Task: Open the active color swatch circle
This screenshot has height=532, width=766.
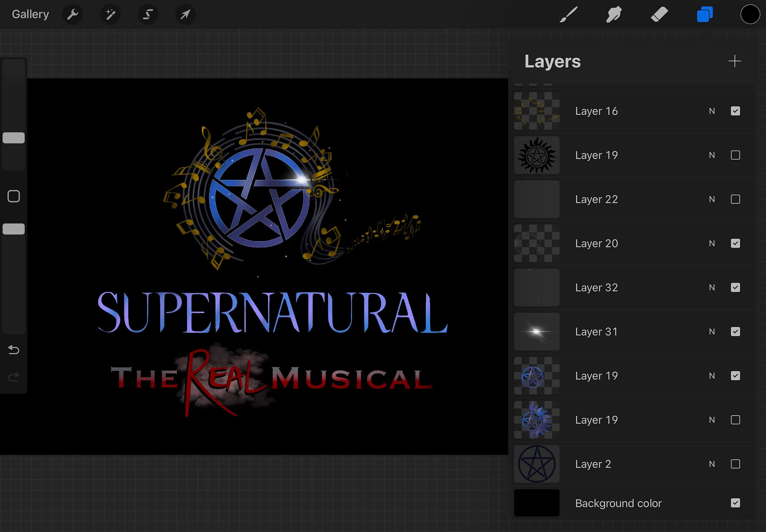Action: coord(750,15)
